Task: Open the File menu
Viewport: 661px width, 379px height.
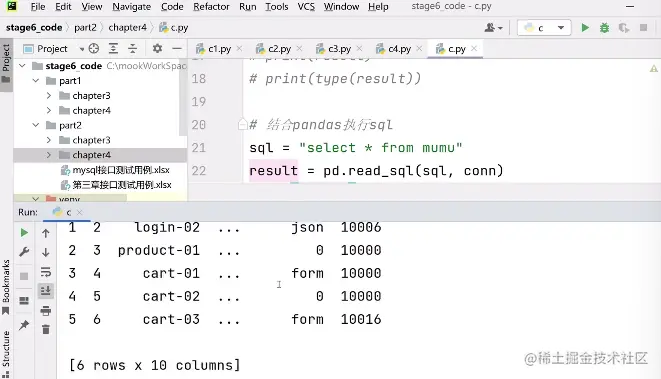Action: [38, 7]
